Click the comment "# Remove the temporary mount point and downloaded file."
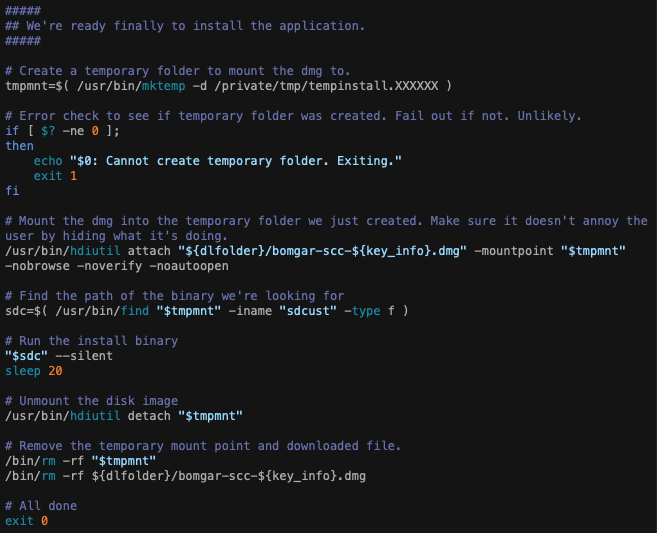 pos(203,446)
